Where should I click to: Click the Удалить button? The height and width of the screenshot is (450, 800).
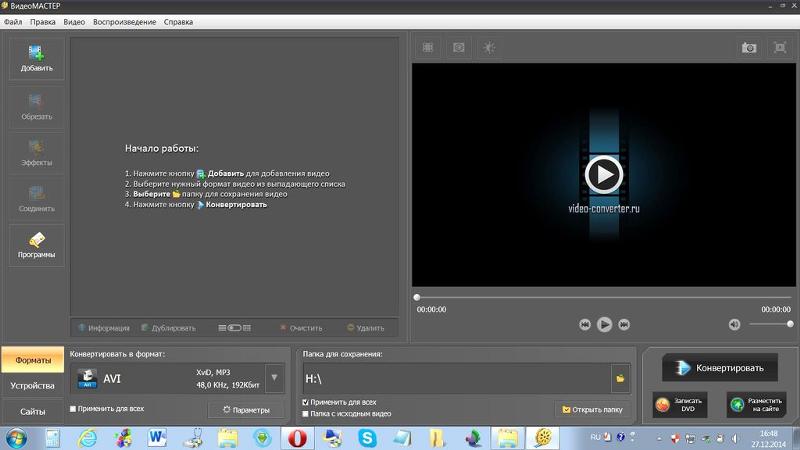(365, 328)
